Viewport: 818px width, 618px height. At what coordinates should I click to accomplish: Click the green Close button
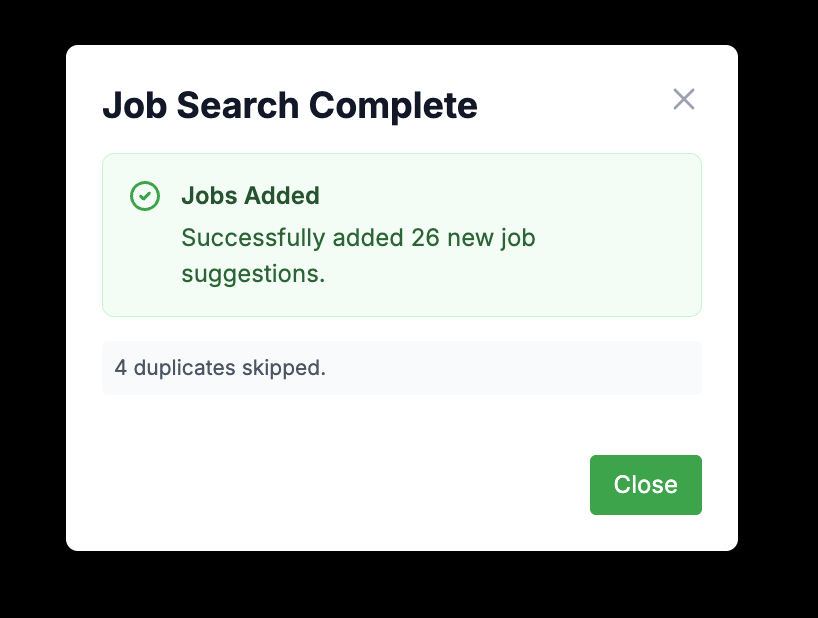click(645, 485)
